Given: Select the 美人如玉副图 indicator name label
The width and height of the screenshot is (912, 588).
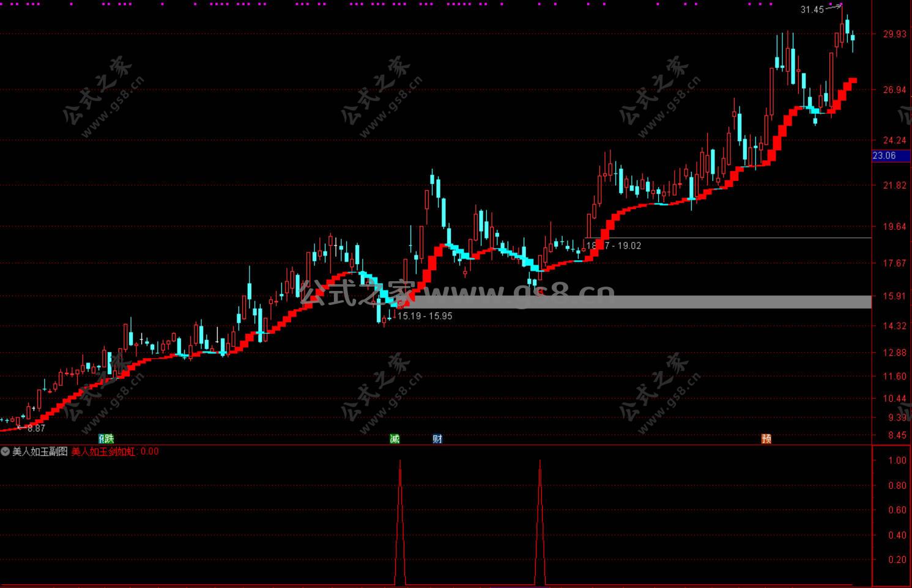Looking at the screenshot, I should point(40,452).
